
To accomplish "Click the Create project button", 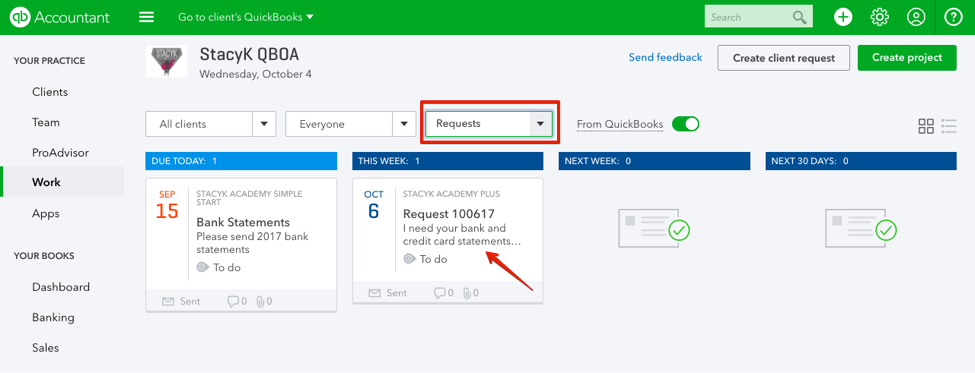I will (907, 57).
